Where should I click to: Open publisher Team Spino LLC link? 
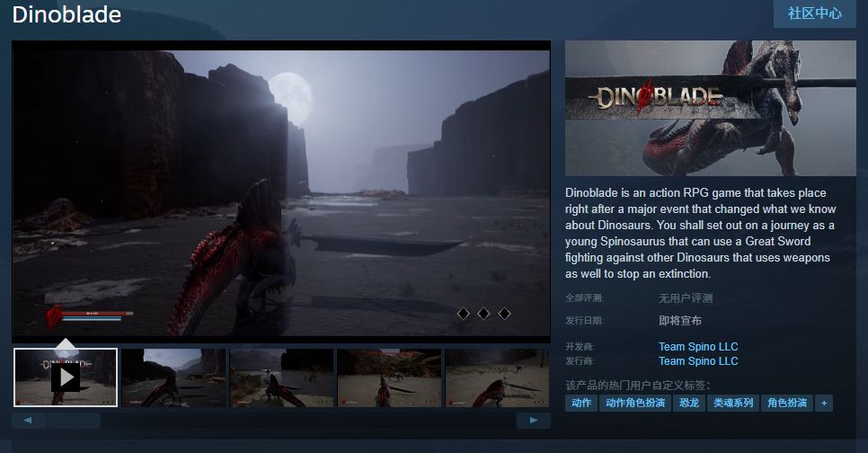698,361
